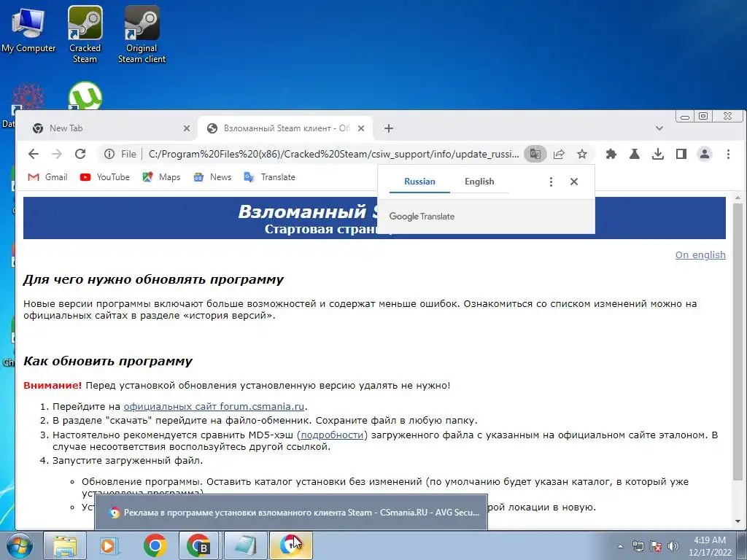Select English in the translate popup
Image resolution: width=747 pixels, height=560 pixels.
click(479, 182)
